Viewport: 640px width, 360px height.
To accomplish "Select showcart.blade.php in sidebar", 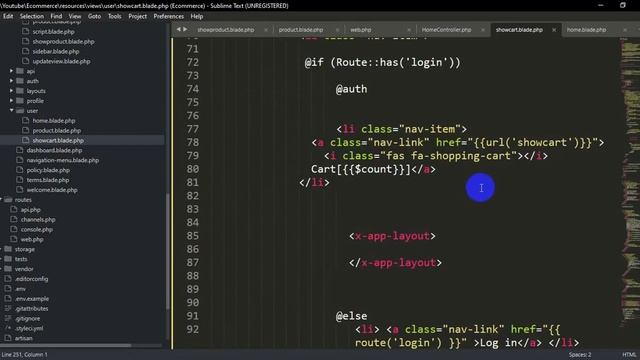I will pos(58,140).
